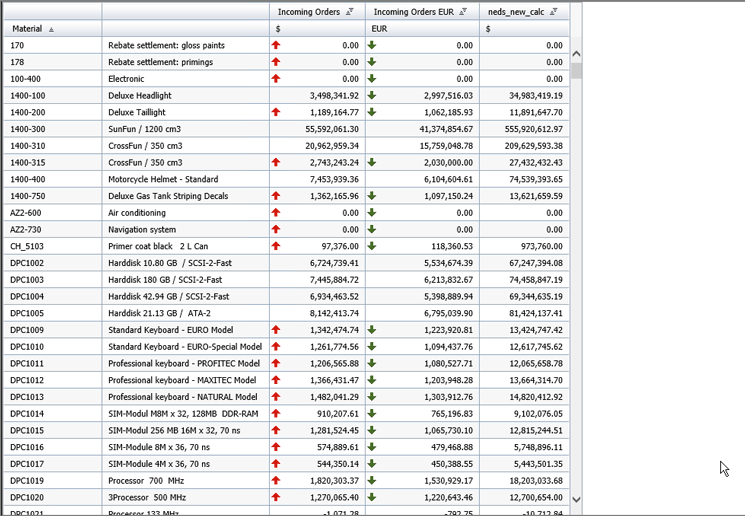Click red up arrow in DPC1009 Standard Keyboard row
The height and width of the screenshot is (516, 745).
pos(276,330)
